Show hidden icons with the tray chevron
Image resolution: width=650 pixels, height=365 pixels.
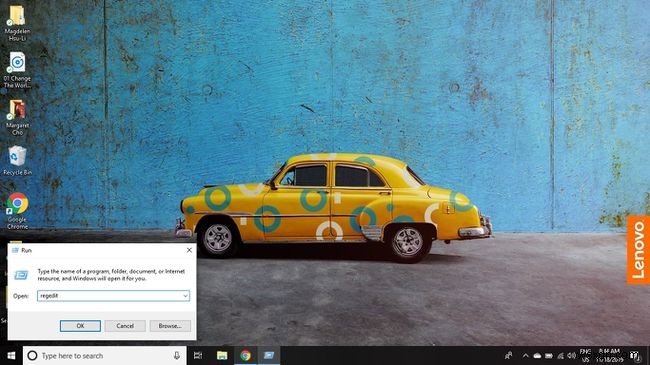click(525, 356)
